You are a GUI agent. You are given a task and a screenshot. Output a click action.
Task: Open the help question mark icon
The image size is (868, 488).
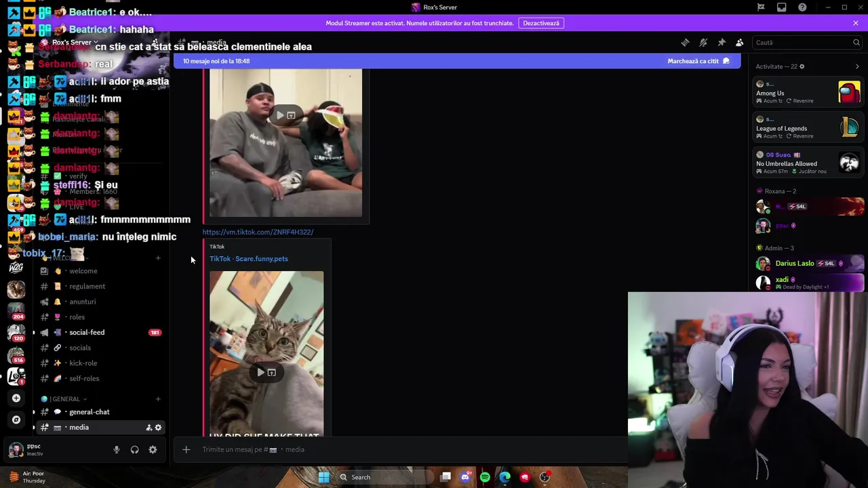tap(802, 7)
